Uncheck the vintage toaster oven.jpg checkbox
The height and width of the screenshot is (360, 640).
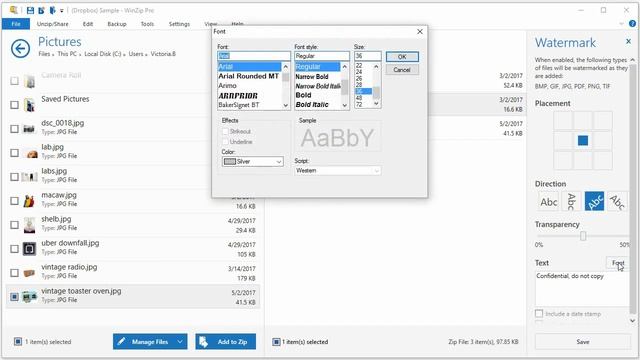tap(14, 297)
